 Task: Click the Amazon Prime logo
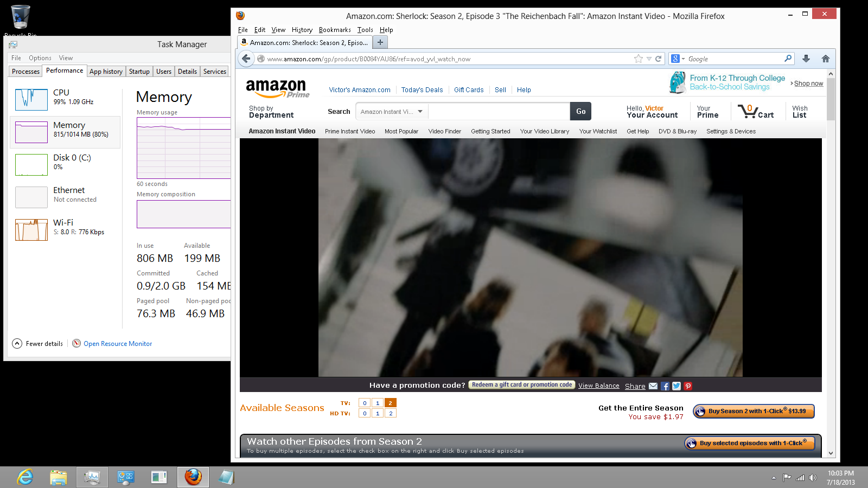coord(278,88)
